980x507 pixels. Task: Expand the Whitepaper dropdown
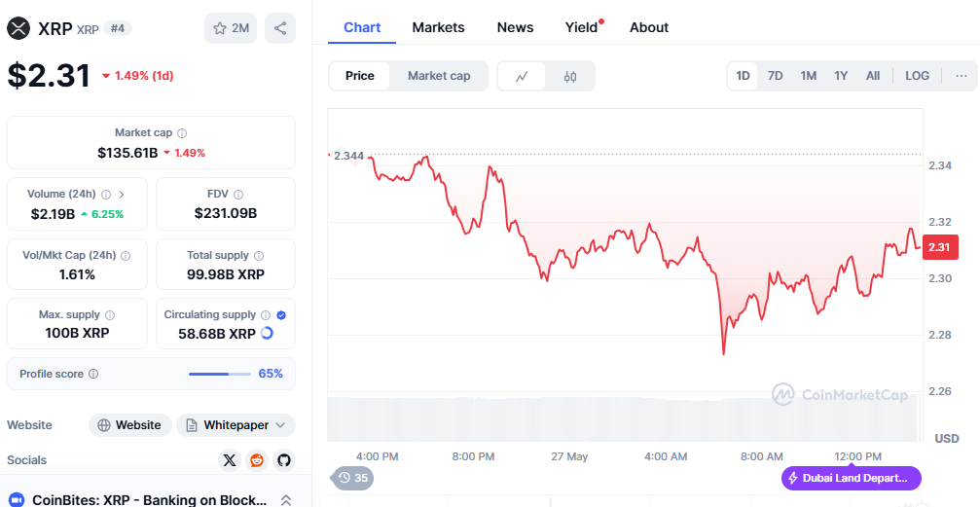coord(236,425)
